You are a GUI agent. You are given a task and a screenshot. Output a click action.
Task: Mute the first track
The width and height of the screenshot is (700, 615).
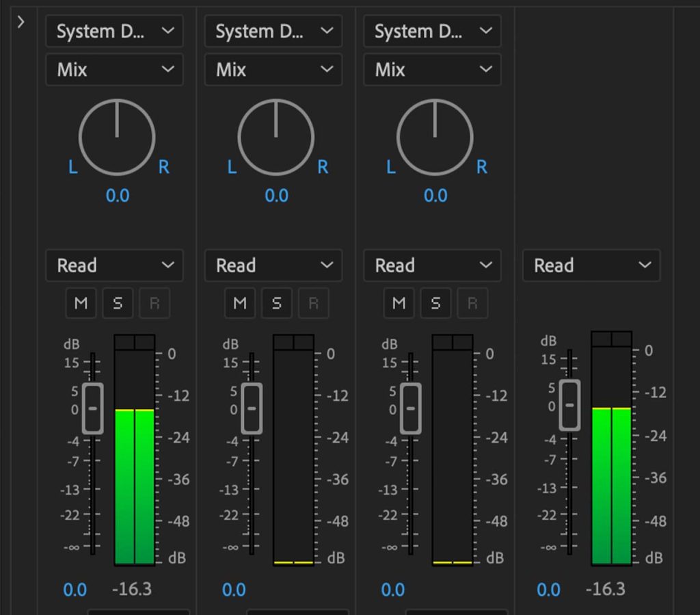81,304
